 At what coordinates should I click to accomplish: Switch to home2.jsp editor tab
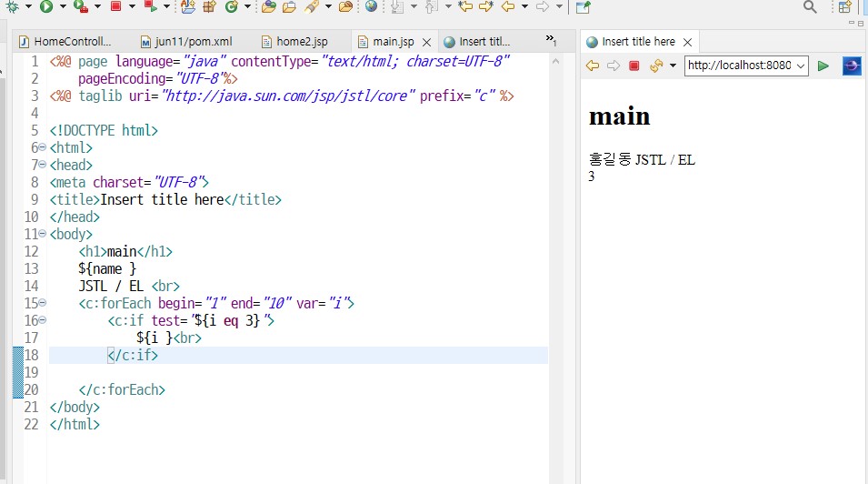click(295, 42)
